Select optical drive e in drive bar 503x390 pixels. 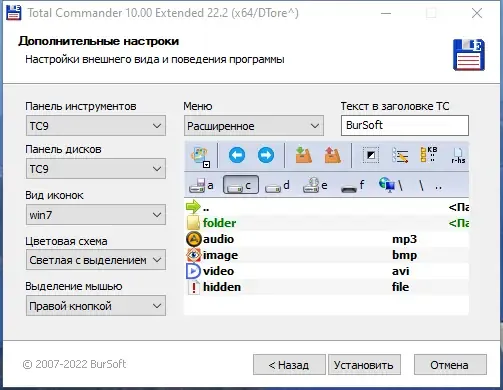[315, 185]
